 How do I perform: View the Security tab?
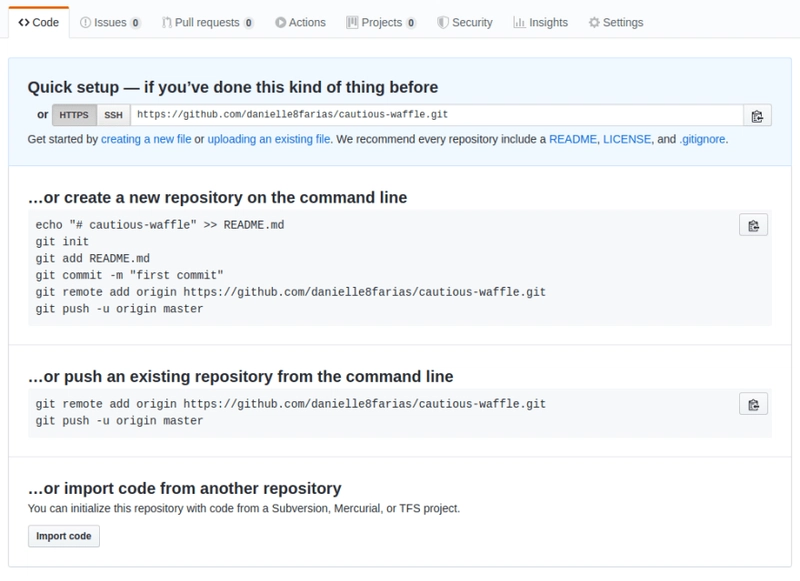point(467,22)
